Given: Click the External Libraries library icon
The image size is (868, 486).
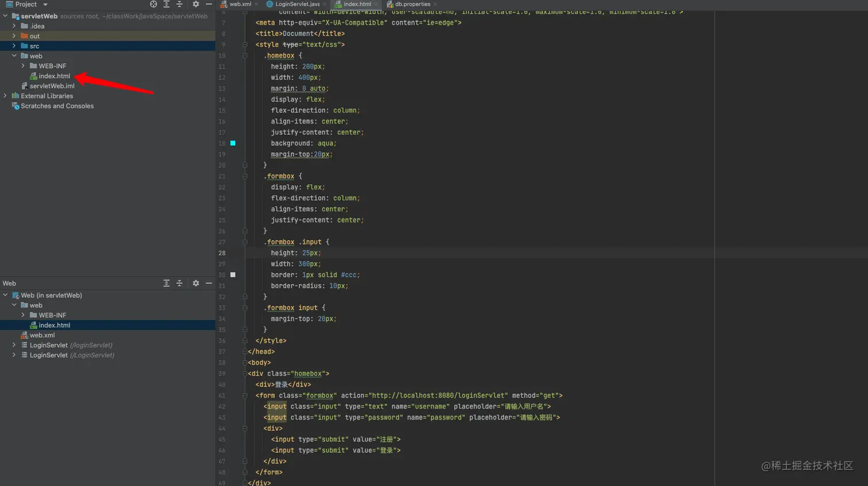Looking at the screenshot, I should pos(15,96).
